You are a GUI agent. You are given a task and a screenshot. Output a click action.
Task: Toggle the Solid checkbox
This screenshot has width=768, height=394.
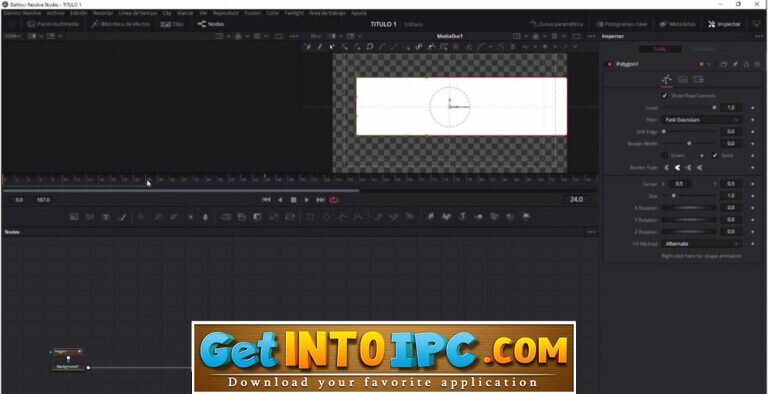[x=715, y=155]
